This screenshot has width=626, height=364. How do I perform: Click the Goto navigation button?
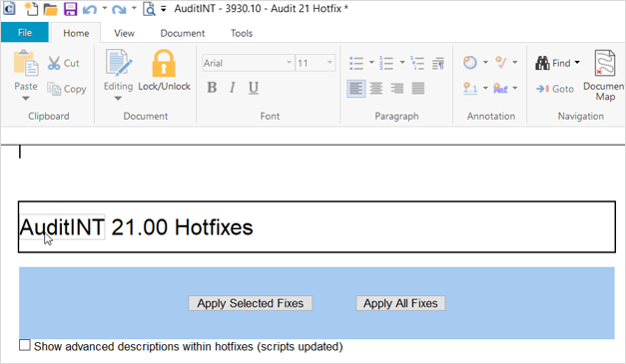pos(555,89)
